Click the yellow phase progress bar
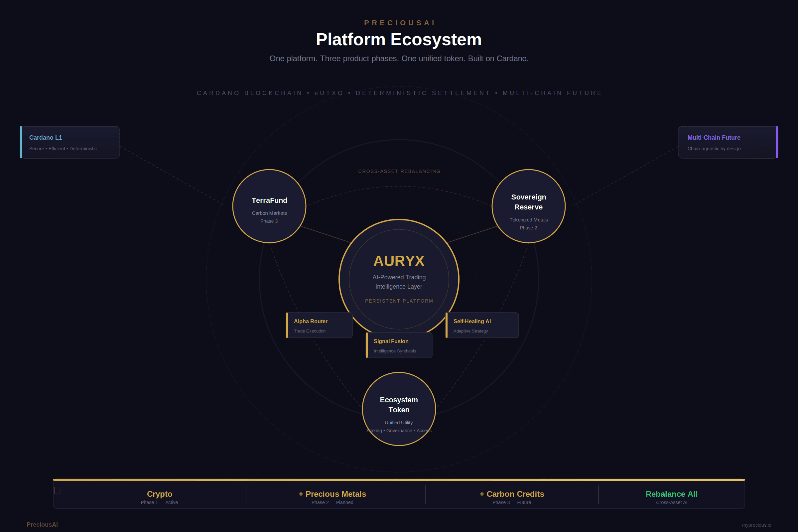The image size is (798, 532). click(x=399, y=480)
